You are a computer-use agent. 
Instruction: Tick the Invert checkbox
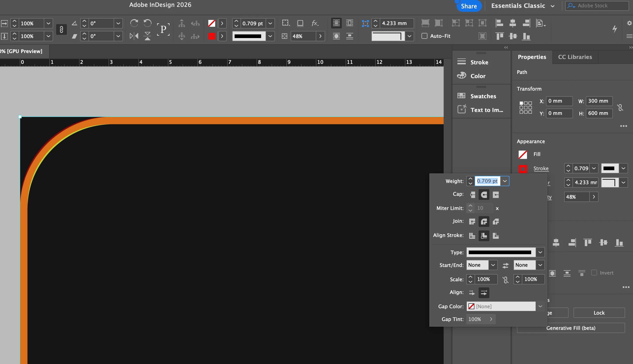coord(594,273)
